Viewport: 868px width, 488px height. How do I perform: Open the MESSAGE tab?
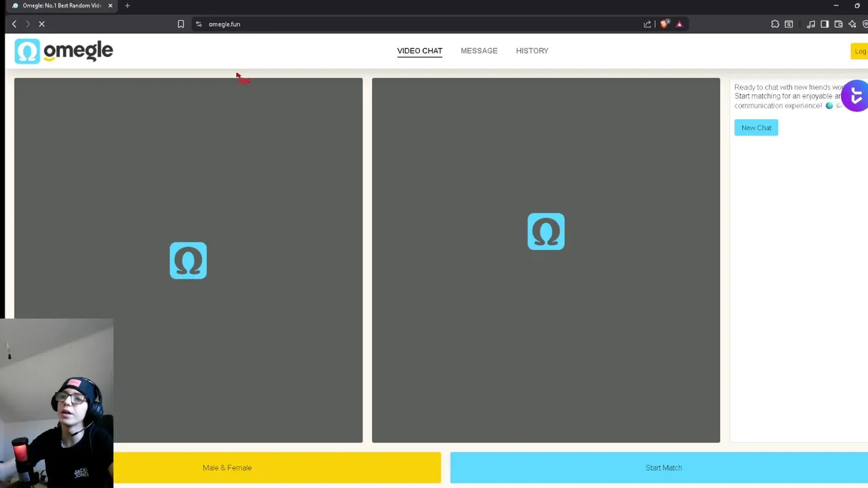[x=479, y=51]
